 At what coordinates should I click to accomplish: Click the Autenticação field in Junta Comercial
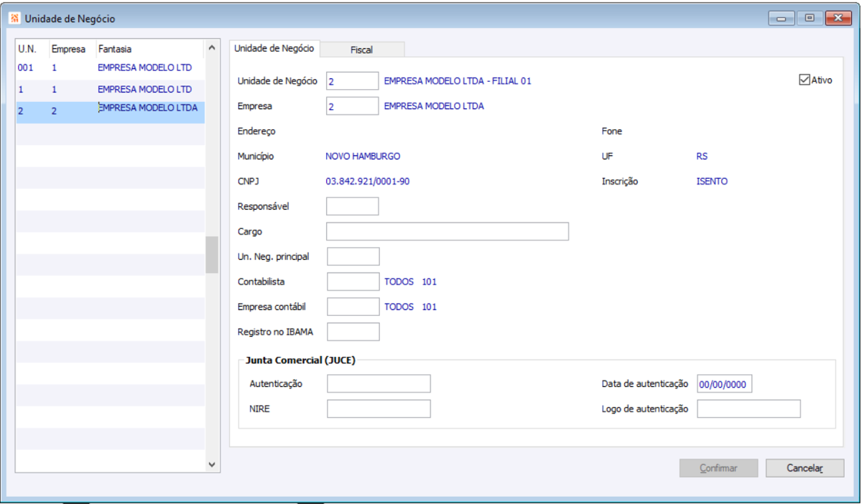click(379, 383)
